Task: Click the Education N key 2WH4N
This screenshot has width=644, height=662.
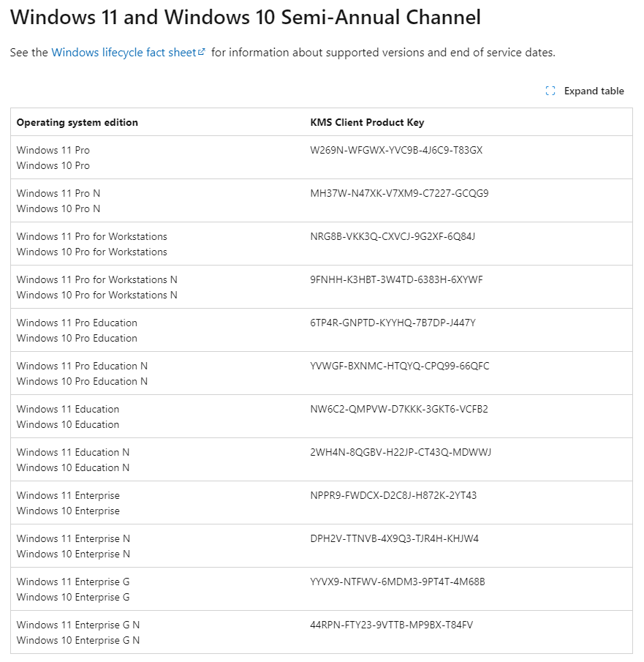Action: 401,452
